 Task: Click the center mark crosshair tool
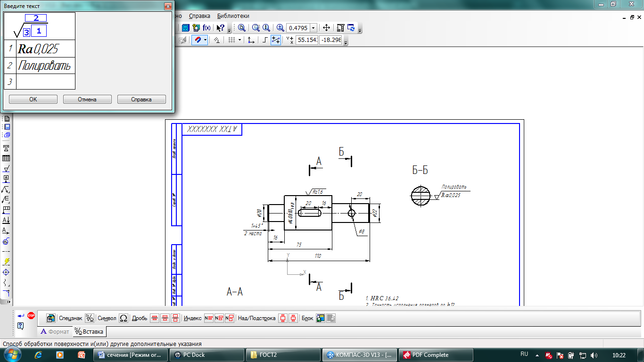pyautogui.click(x=6, y=272)
